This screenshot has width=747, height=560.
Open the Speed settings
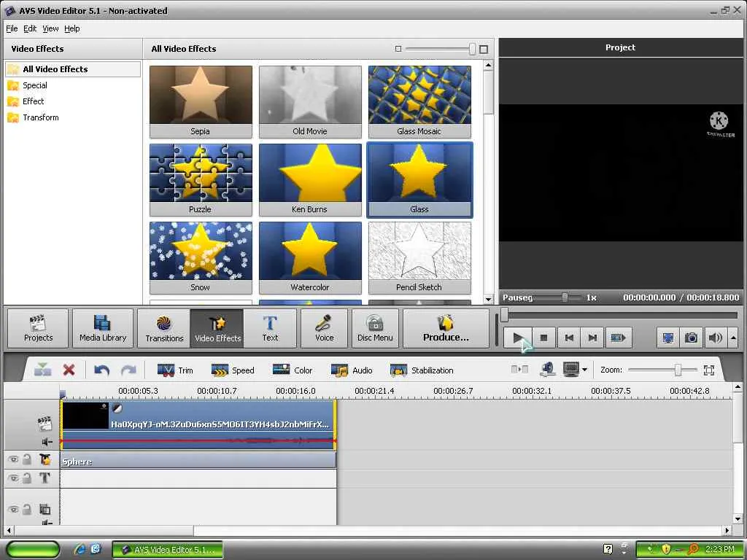coord(233,370)
